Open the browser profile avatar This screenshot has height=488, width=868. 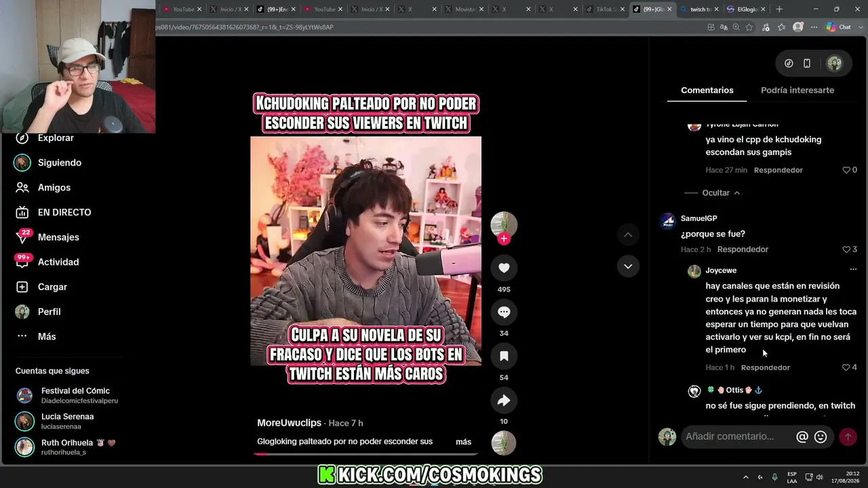coord(798,27)
